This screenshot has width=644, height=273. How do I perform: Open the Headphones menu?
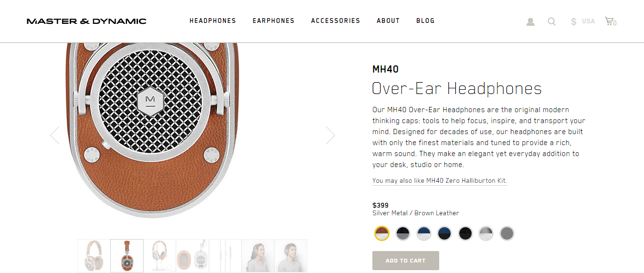(213, 21)
